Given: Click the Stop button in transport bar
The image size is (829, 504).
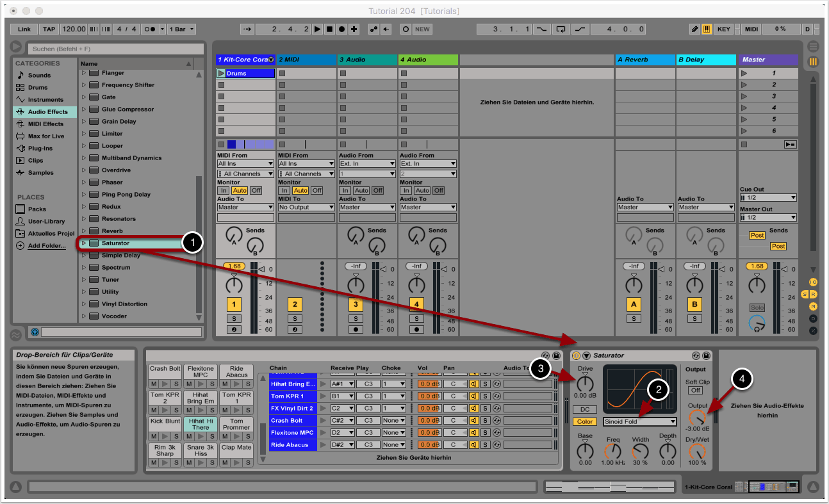Looking at the screenshot, I should pos(330,29).
